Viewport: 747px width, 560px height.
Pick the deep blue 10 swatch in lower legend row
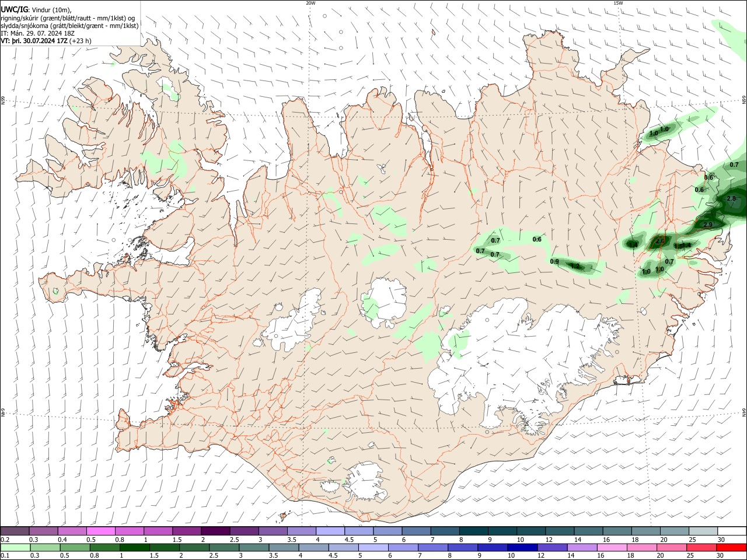pos(522,547)
